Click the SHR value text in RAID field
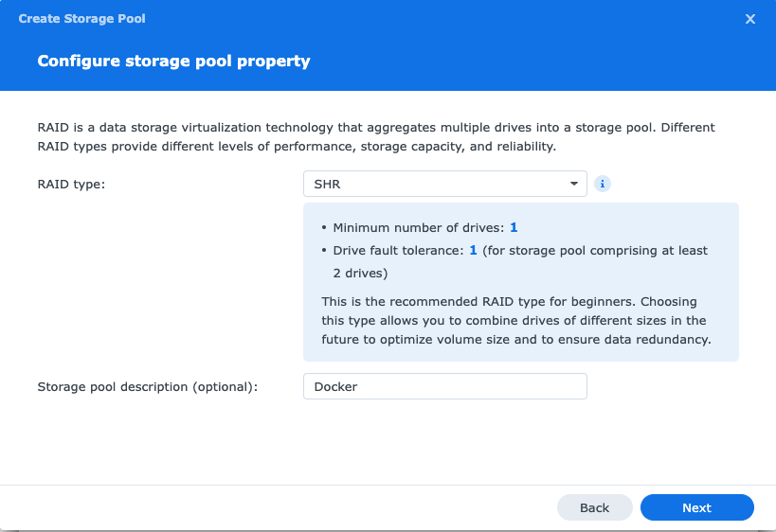 (x=327, y=184)
